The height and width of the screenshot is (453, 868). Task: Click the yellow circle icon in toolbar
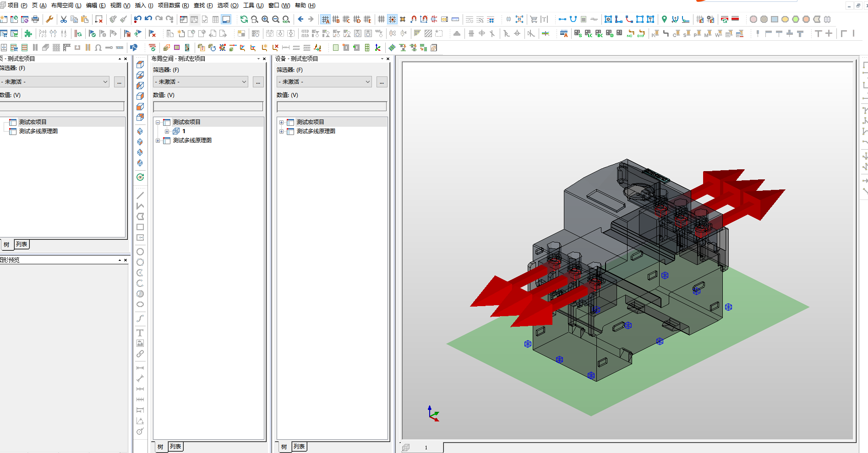click(785, 19)
